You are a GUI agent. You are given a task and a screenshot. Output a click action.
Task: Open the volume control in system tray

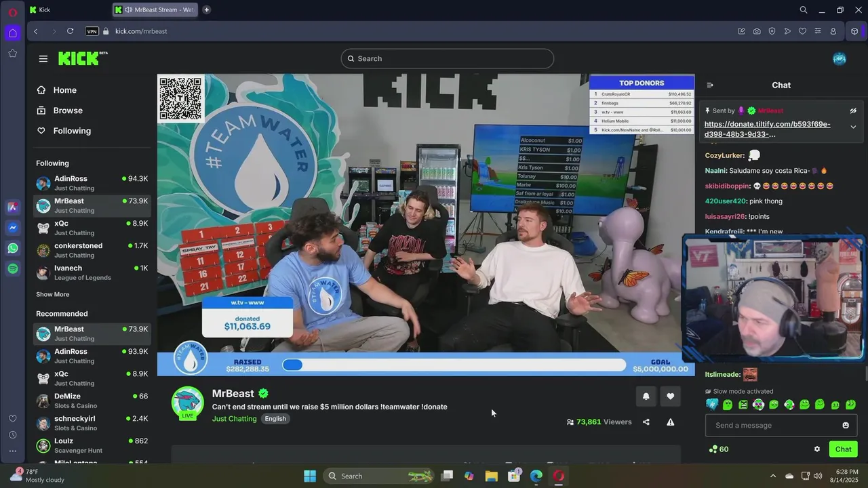pyautogui.click(x=818, y=476)
